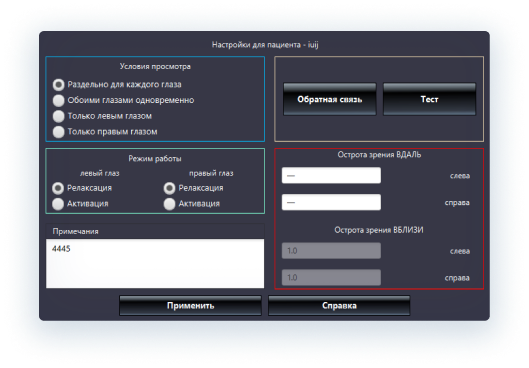Click the 'Режим работы' heading
Image resolution: width=529 pixels, height=368 pixels.
(x=155, y=159)
